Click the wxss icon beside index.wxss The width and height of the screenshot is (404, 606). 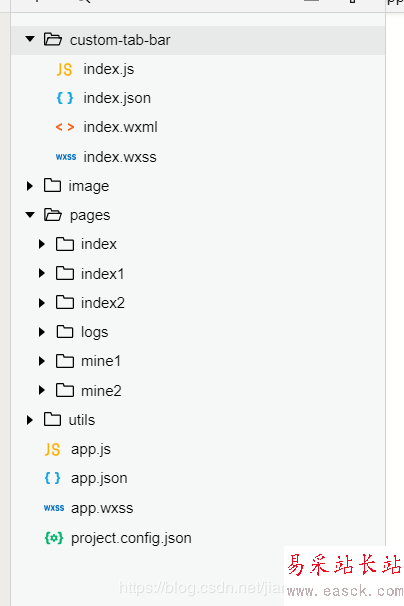click(66, 157)
